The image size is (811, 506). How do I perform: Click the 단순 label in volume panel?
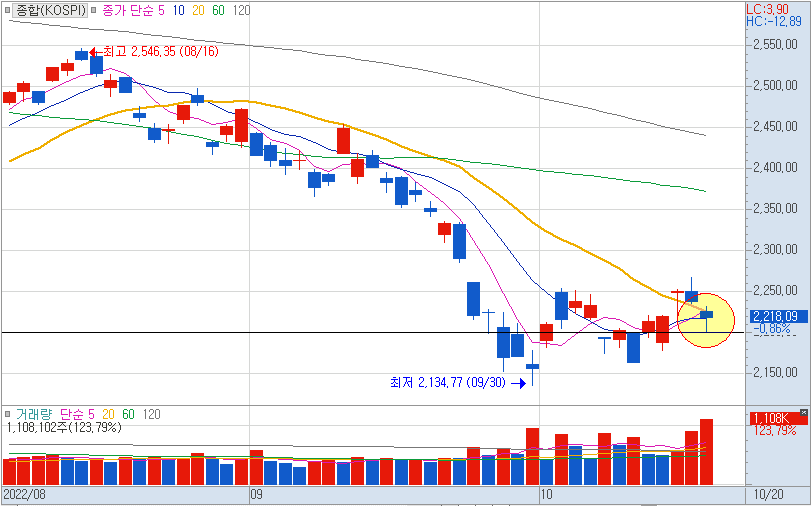tap(71, 414)
